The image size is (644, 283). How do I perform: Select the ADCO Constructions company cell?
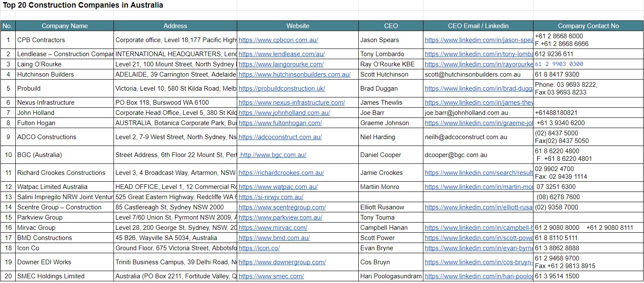(x=65, y=137)
